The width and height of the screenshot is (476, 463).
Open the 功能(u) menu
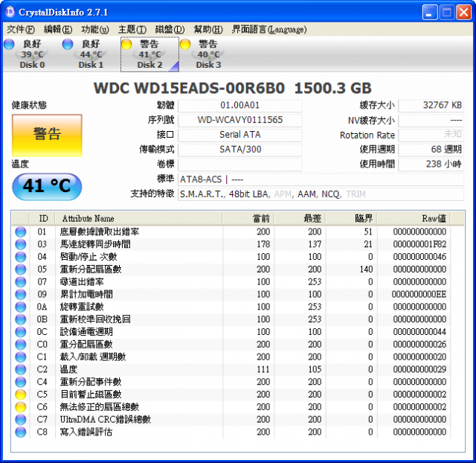[x=95, y=30]
